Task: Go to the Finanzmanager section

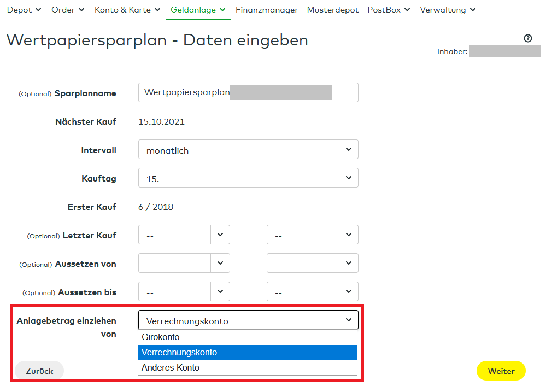Action: [x=267, y=9]
